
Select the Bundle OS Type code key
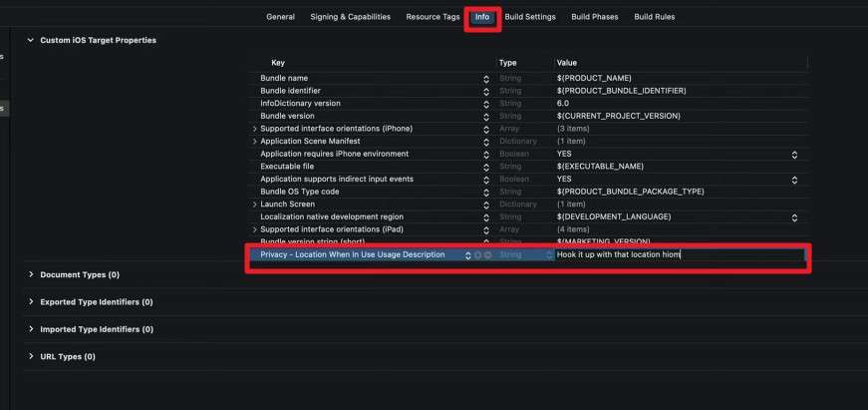tap(300, 192)
